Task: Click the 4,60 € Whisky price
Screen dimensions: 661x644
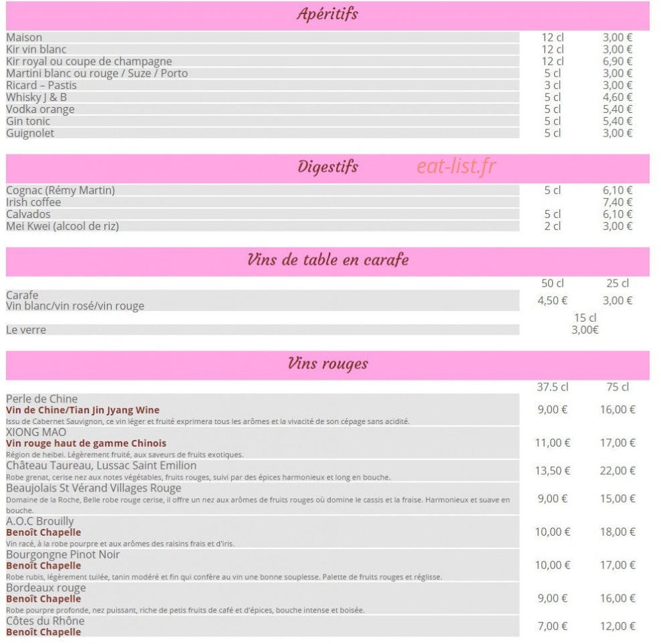Action: click(617, 97)
